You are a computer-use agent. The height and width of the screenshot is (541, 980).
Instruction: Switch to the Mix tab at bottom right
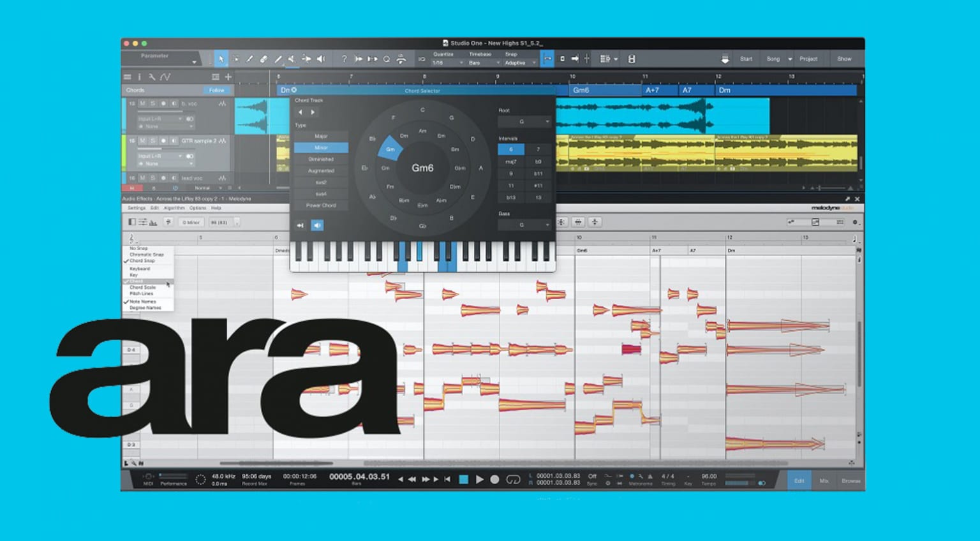(x=824, y=480)
